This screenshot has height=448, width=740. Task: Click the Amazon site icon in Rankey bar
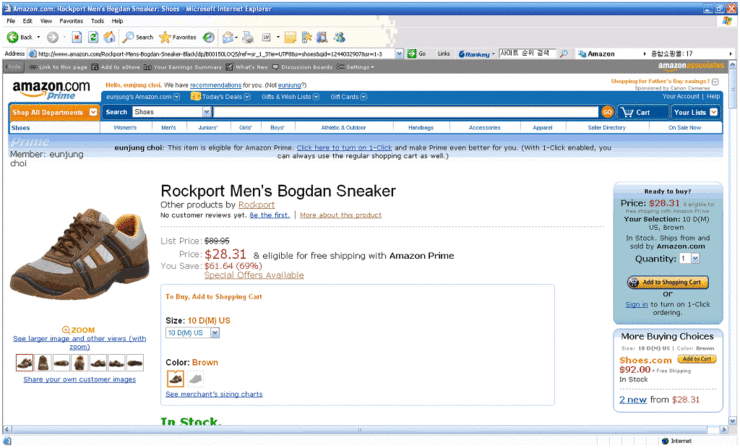(x=582, y=54)
